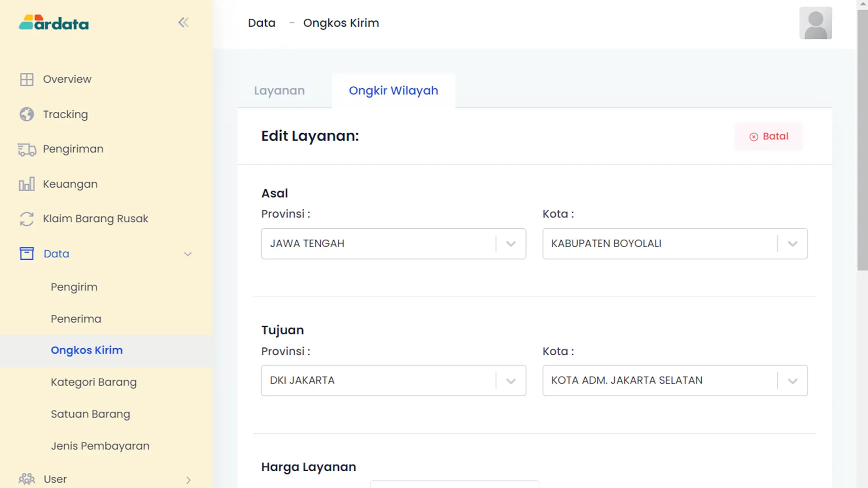Open Satuan Barang under Data

(x=90, y=414)
